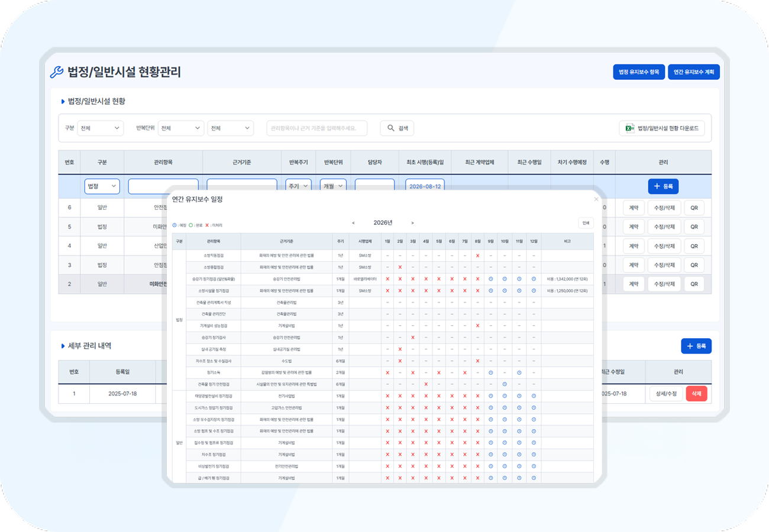Open the 연간 유지보수 계획 view
Viewport: 769px width, 532px height.
[x=694, y=72]
